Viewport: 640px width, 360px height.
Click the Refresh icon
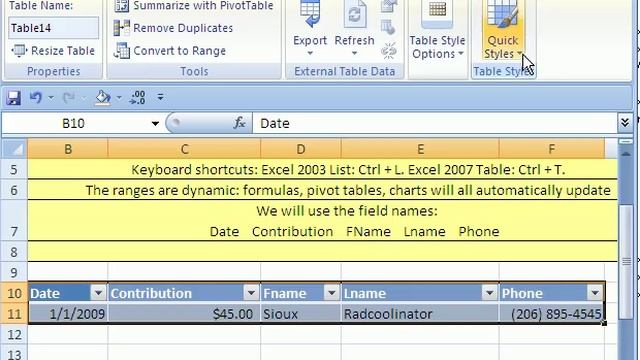[x=354, y=15]
